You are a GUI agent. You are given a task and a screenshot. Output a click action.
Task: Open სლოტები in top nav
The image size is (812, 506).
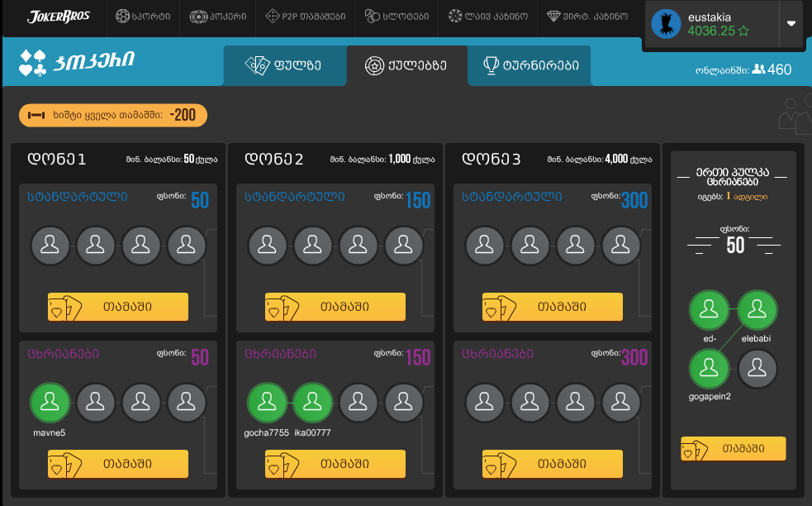pos(397,17)
